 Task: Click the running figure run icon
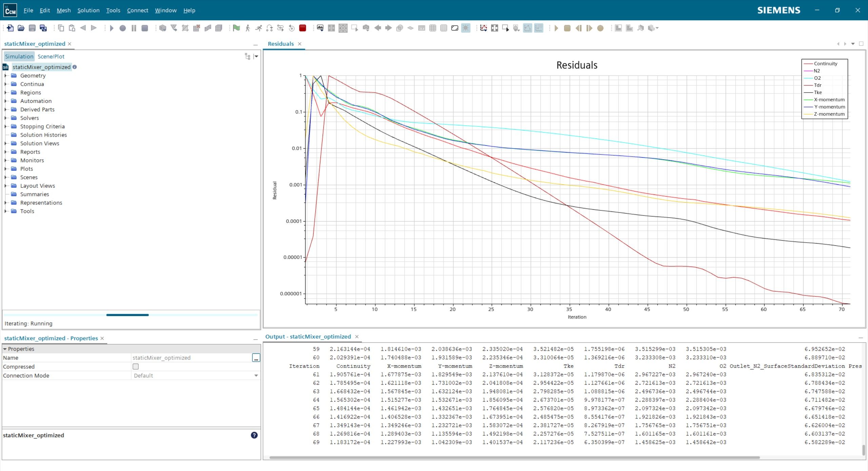point(258,28)
